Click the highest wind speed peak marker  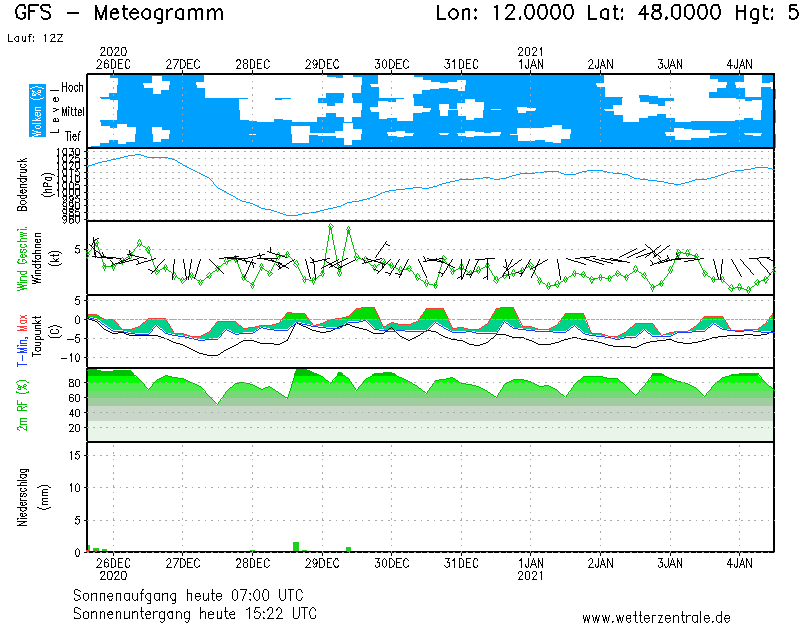click(x=331, y=226)
